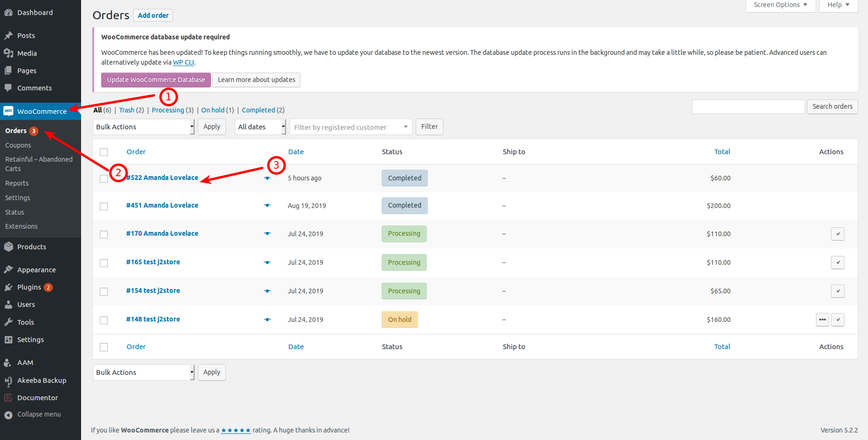Mark order #148 complete with the checkmark button

click(838, 320)
